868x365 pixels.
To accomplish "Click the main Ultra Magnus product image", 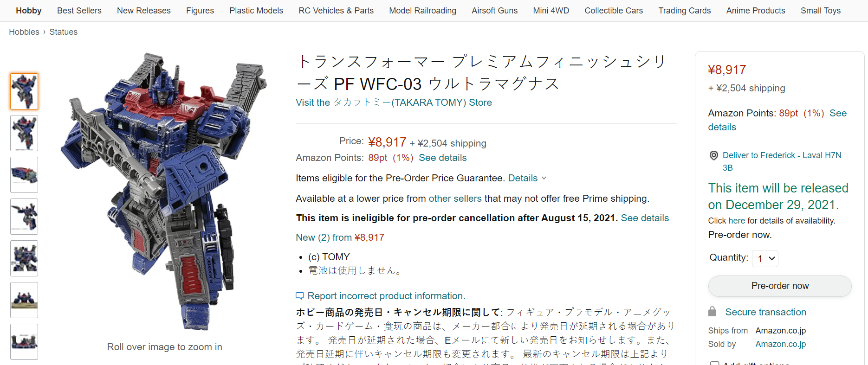I will (164, 190).
